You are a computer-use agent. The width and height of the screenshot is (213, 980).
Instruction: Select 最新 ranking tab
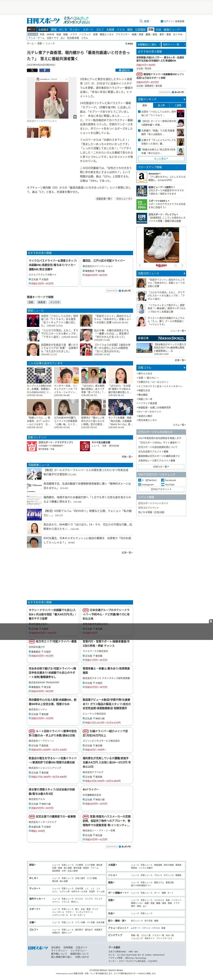145,105
